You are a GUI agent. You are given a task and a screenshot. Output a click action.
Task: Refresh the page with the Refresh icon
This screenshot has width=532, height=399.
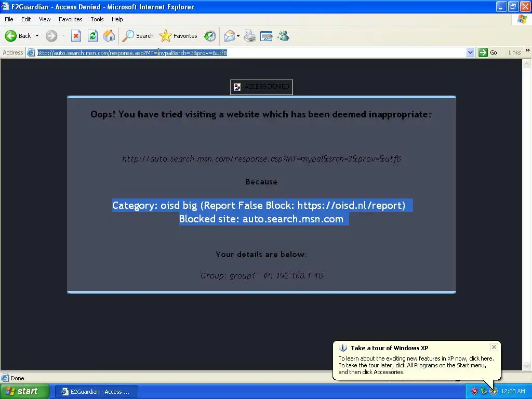click(92, 36)
